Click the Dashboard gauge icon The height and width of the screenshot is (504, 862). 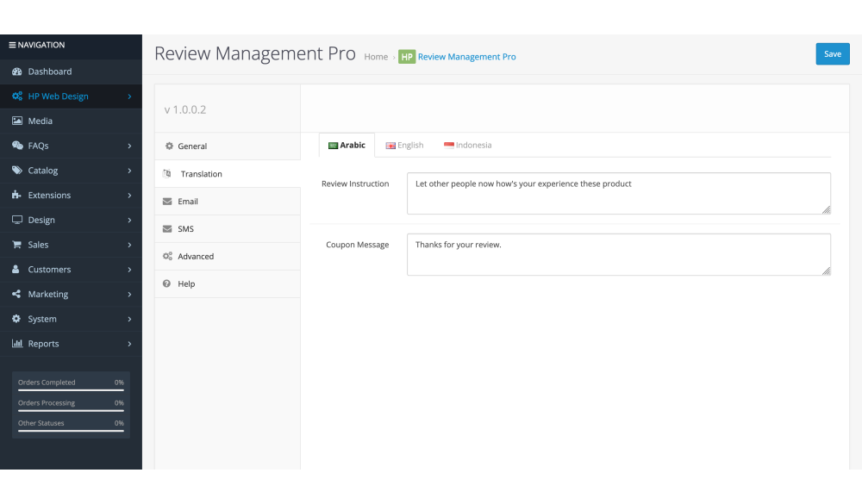point(16,72)
